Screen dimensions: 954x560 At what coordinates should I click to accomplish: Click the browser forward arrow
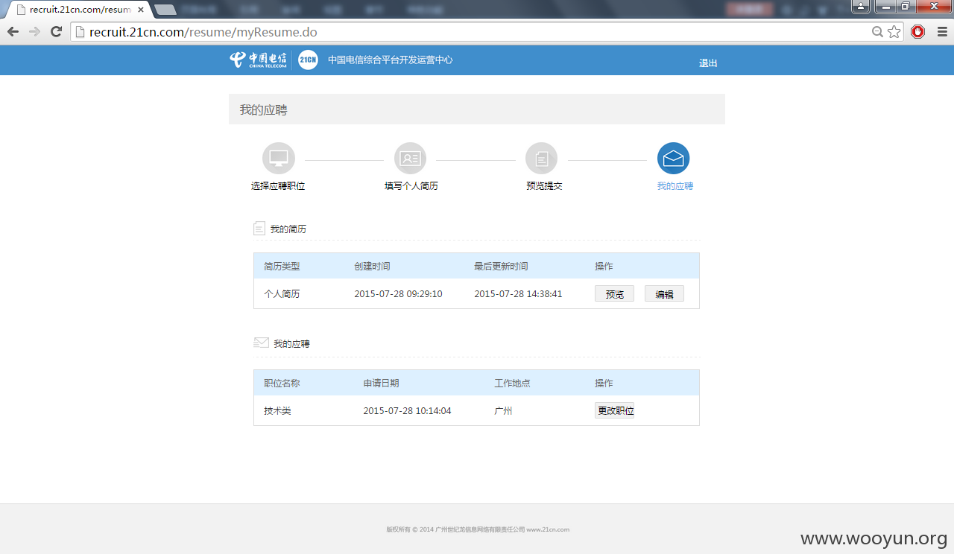[34, 32]
